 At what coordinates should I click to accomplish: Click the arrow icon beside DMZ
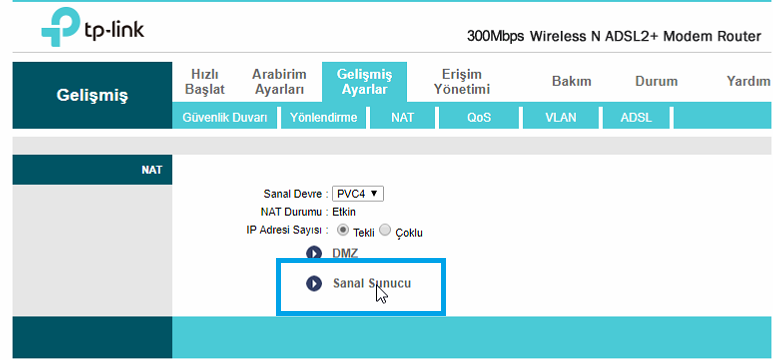click(x=314, y=253)
